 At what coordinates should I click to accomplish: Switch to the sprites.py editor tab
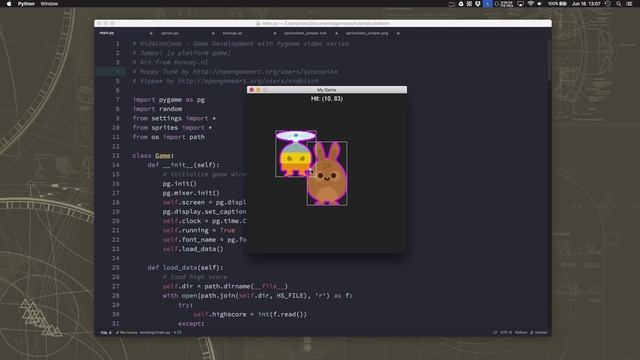[170, 33]
